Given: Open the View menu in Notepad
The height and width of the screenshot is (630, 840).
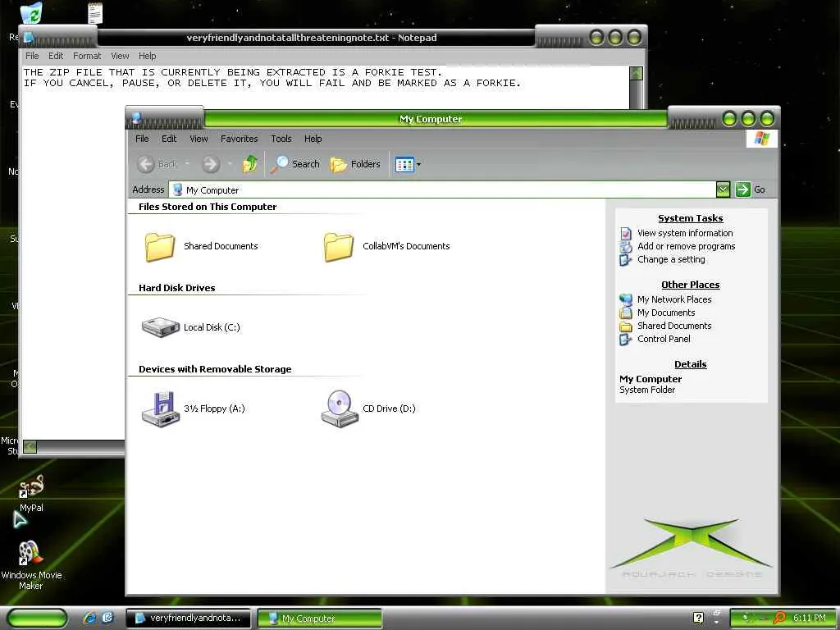Looking at the screenshot, I should click(x=120, y=56).
